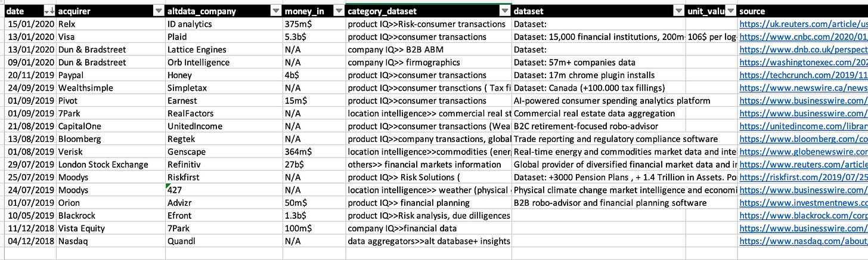
Task: Open the money_in column filter dropdown
Action: (339, 11)
